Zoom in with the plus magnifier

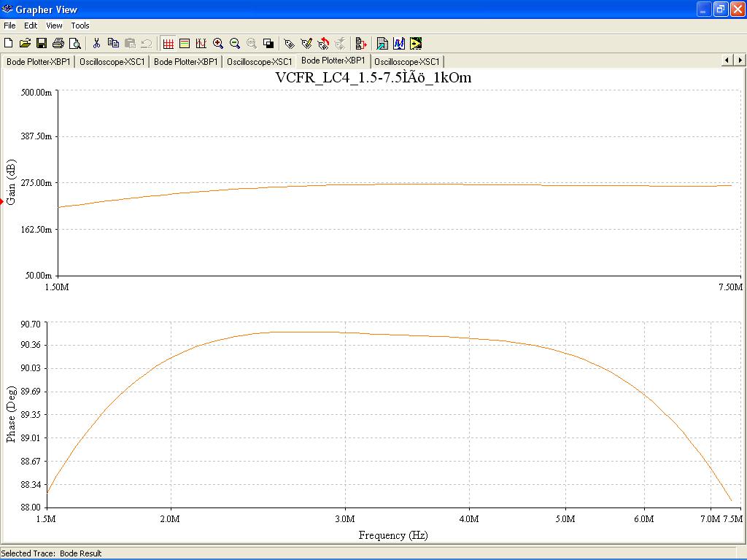point(218,43)
